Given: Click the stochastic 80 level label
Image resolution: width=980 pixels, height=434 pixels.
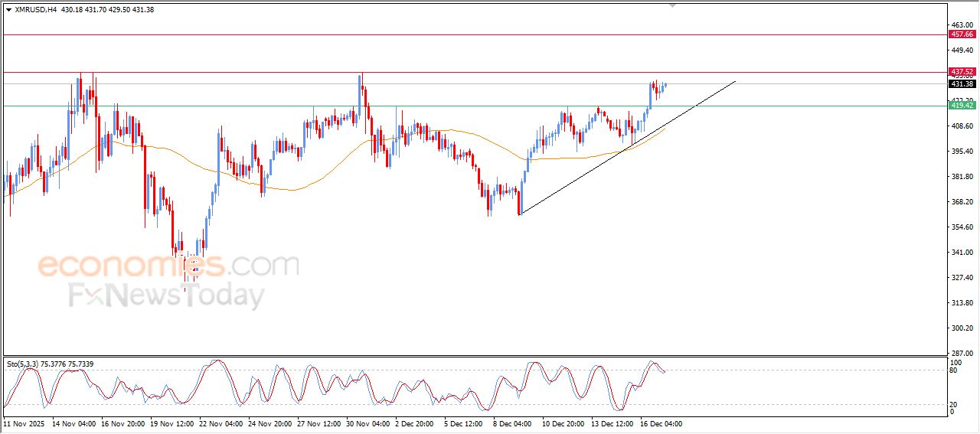Looking at the screenshot, I should [x=954, y=370].
